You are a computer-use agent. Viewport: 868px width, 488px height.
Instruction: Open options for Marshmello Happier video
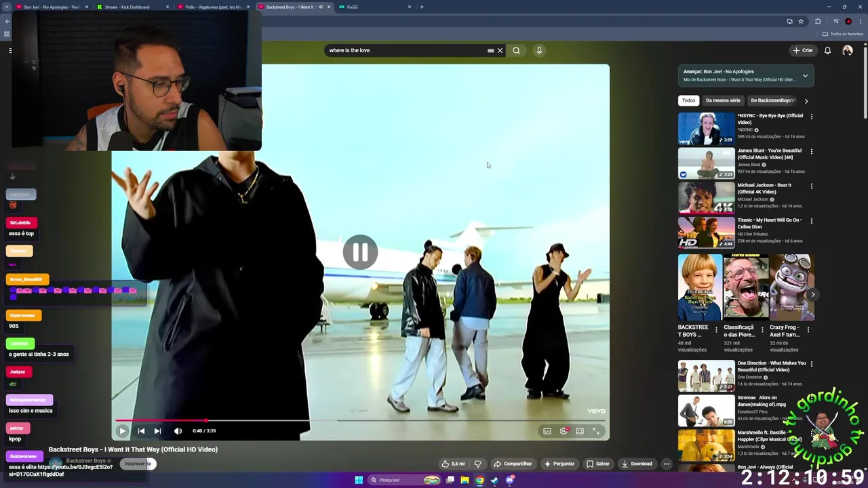[811, 433]
